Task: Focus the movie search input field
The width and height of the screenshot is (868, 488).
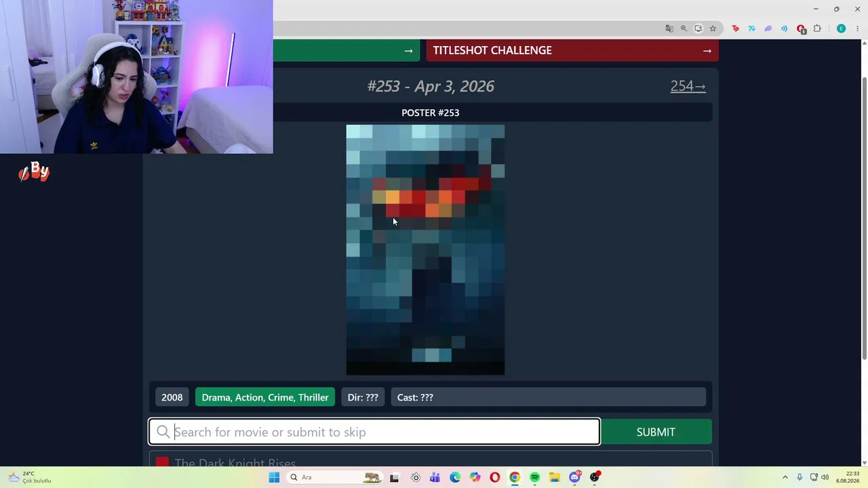Action: coord(374,432)
